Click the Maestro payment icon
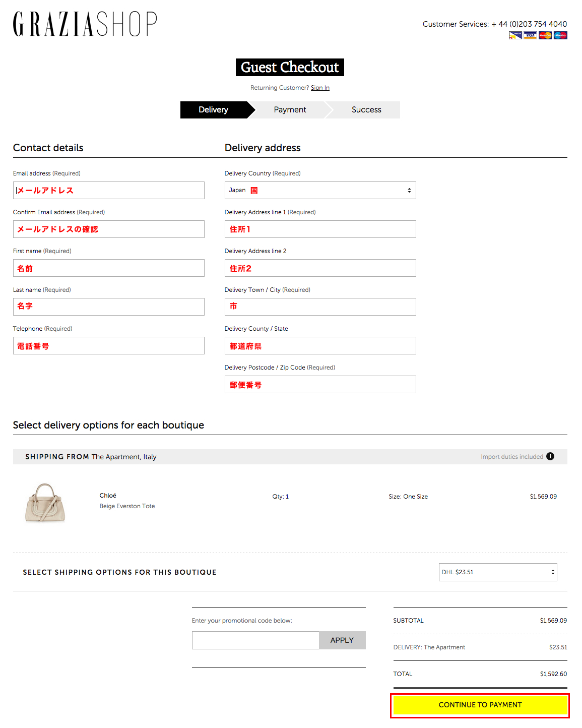 560,35
